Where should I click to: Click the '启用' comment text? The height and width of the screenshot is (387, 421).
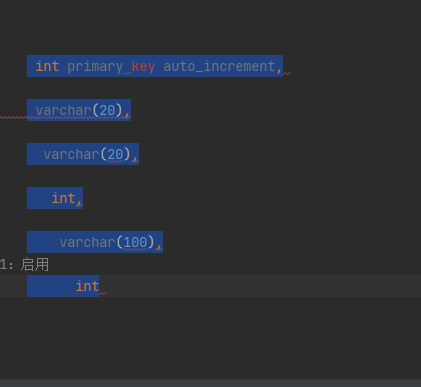35,265
